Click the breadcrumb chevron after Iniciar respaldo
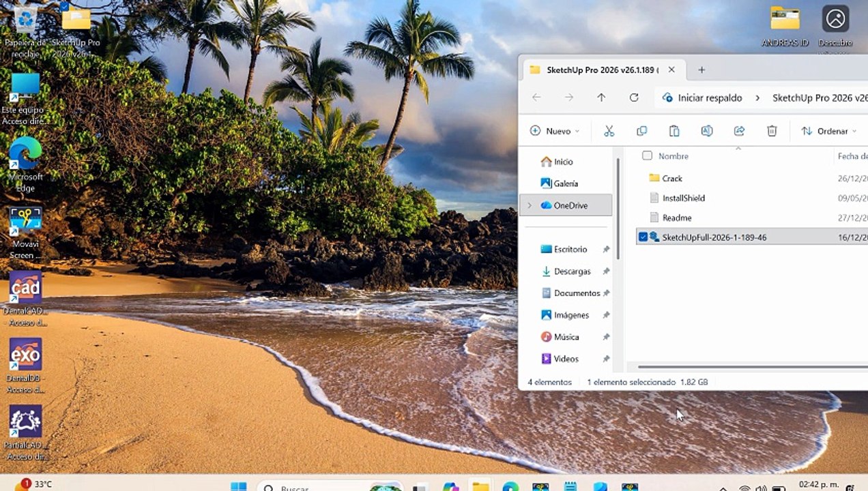 [x=757, y=98]
